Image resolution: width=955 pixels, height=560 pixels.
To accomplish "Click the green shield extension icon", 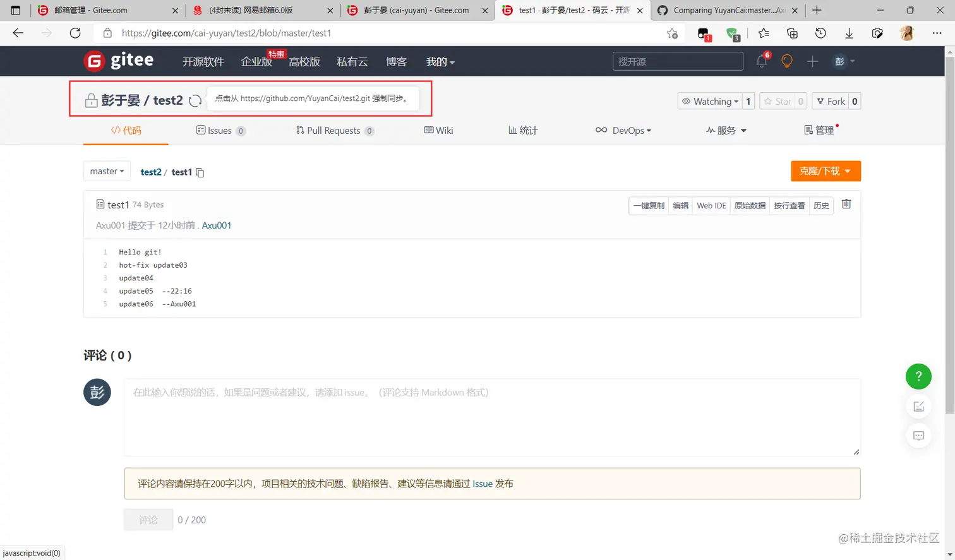I will tap(733, 34).
